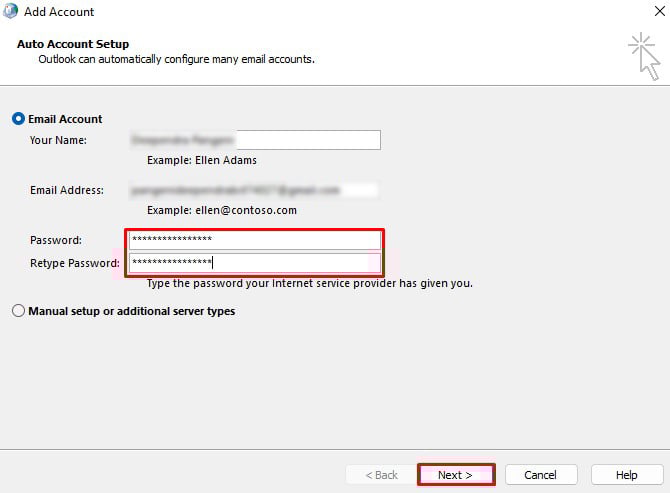Cancel the Add Account dialog

[541, 475]
